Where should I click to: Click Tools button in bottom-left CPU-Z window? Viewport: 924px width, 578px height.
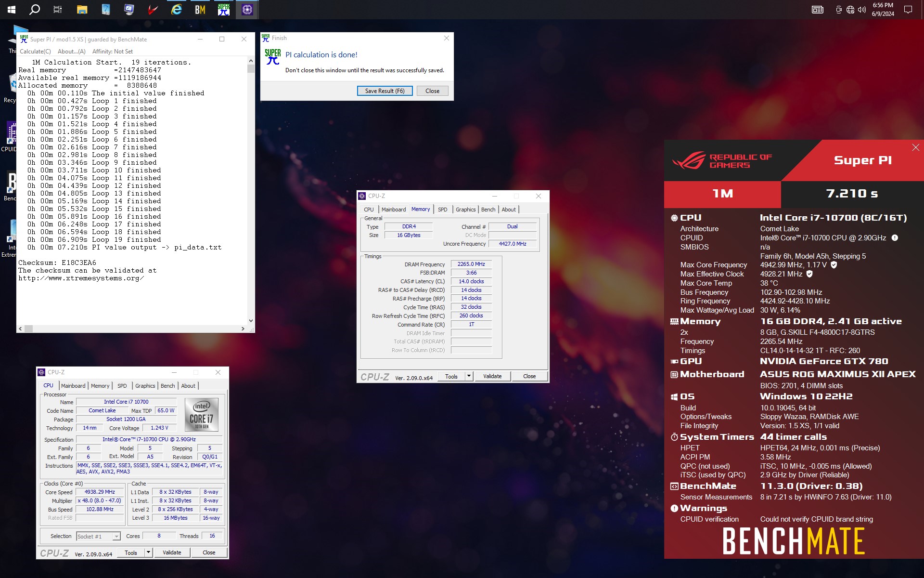point(131,553)
